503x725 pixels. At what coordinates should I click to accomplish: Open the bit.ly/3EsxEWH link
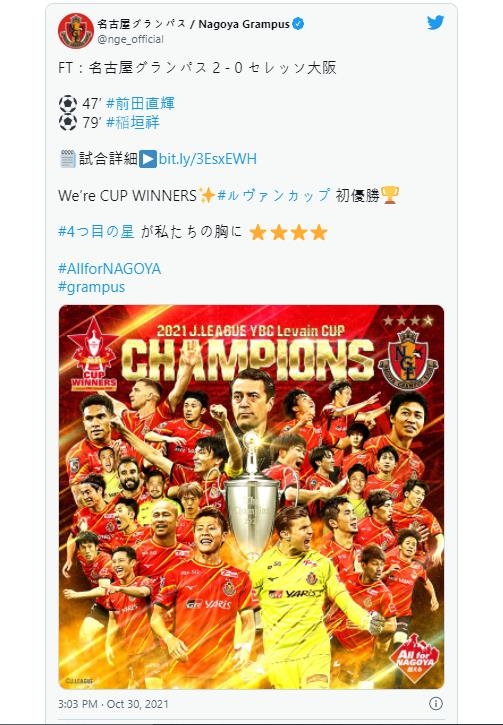point(207,159)
